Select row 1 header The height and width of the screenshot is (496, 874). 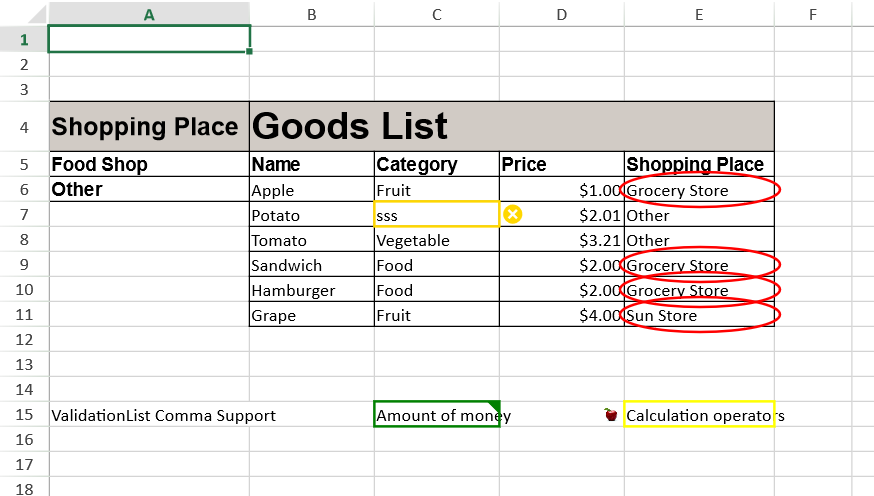[x=24, y=40]
